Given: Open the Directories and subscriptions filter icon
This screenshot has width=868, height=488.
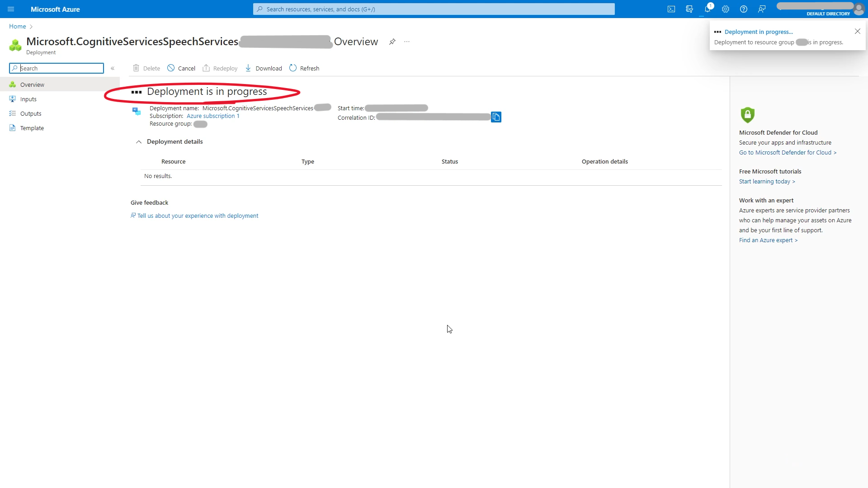Looking at the screenshot, I should click(689, 9).
